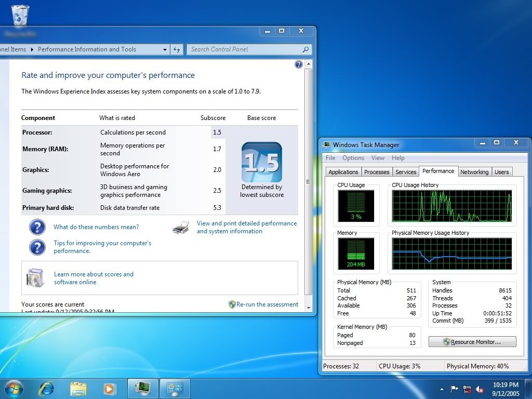Viewport: 532px width, 399px height.
Task: Click the Start orb button
Action: 14,388
